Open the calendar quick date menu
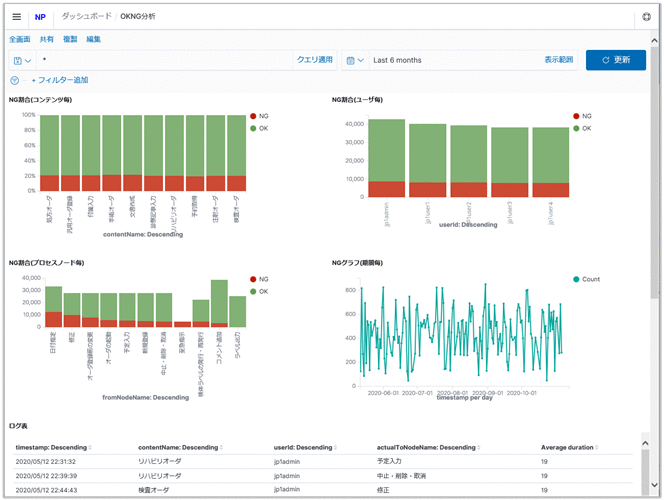The width and height of the screenshot is (664, 500). [355, 60]
